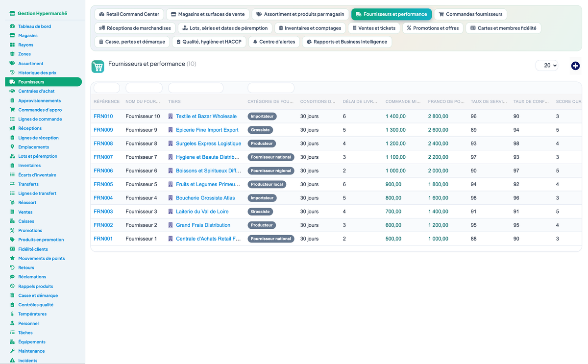Open Assortiment et produits par magasin tab
The width and height of the screenshot is (588, 364).
pos(300,14)
